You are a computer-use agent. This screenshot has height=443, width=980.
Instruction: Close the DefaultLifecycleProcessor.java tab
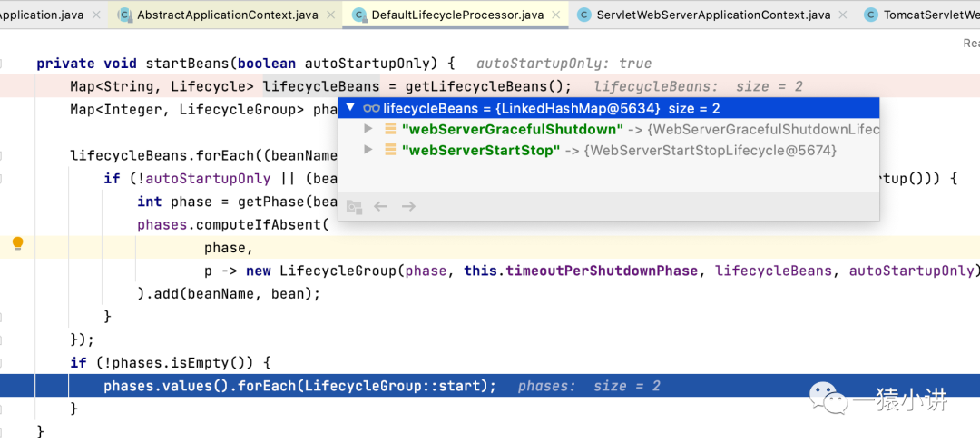pos(555,15)
